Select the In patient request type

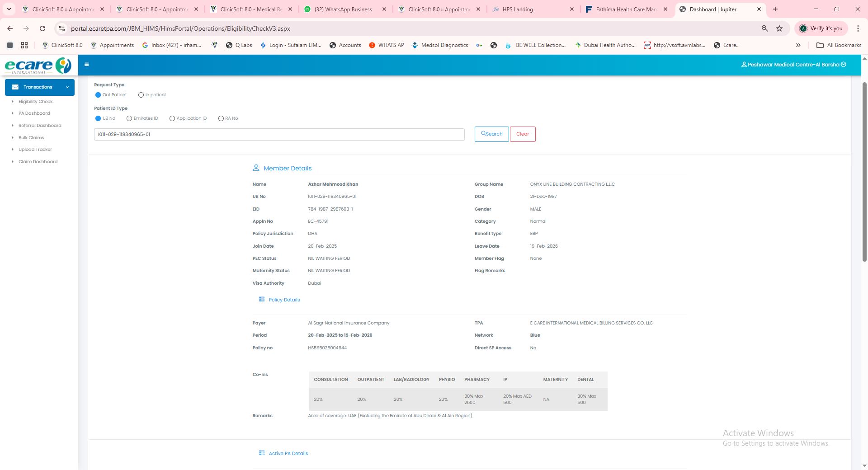pyautogui.click(x=141, y=95)
